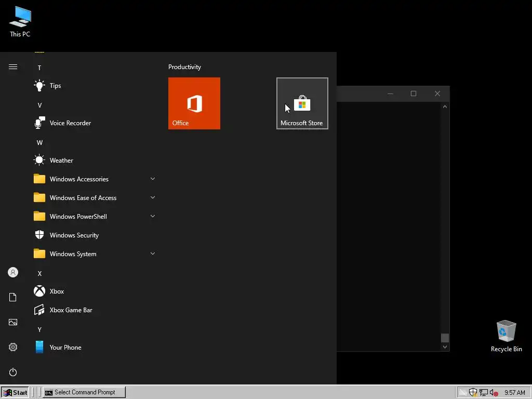Click the network tray icon
The image size is (532, 399).
[484, 392]
